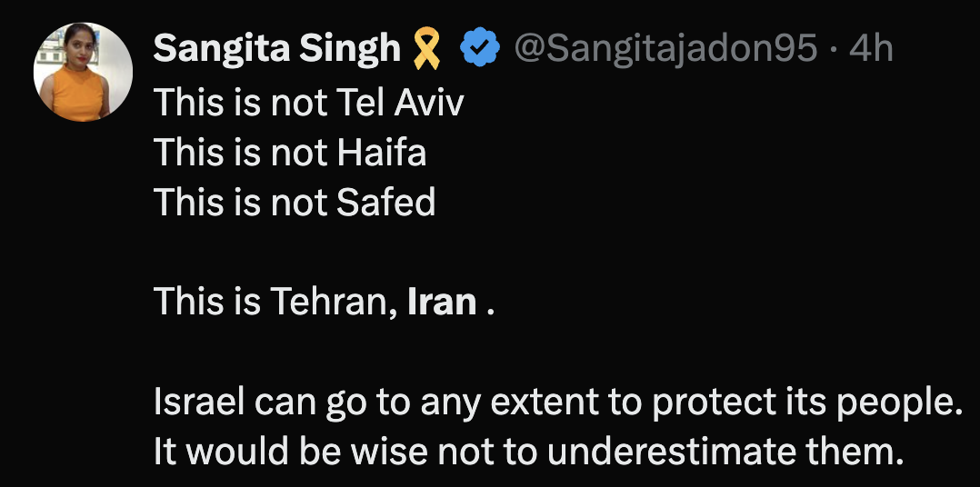Open Sangita Singh's profile picture
980x487 pixels.
tap(84, 73)
